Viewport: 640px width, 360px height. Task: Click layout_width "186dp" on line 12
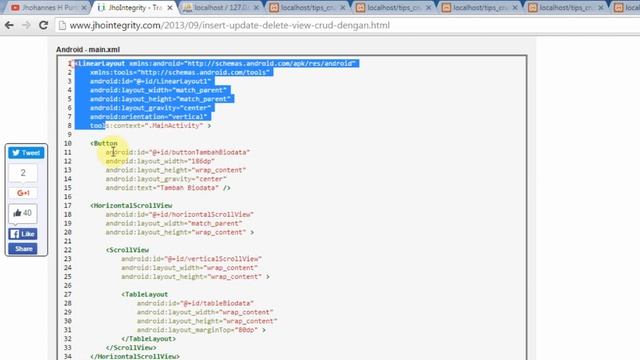click(x=160, y=161)
